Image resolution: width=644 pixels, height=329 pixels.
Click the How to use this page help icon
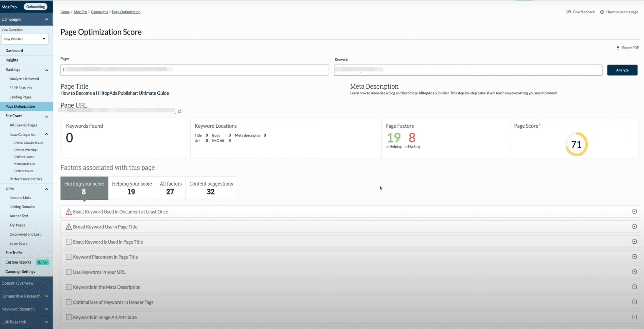[x=602, y=12]
